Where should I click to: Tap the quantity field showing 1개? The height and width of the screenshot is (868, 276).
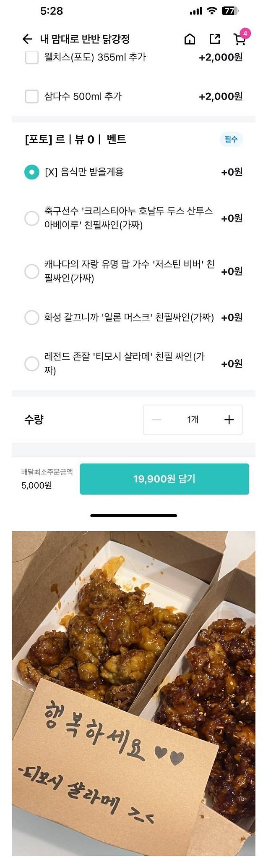pyautogui.click(x=192, y=419)
